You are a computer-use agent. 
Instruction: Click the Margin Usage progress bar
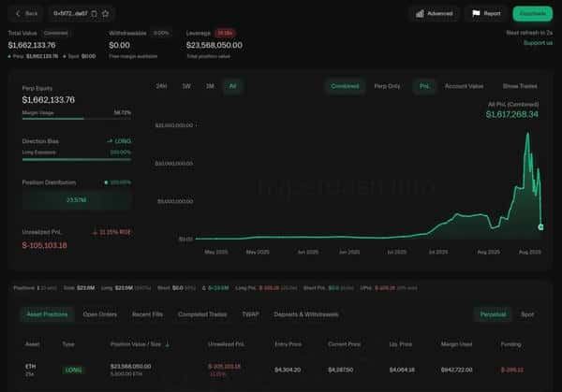(77, 119)
